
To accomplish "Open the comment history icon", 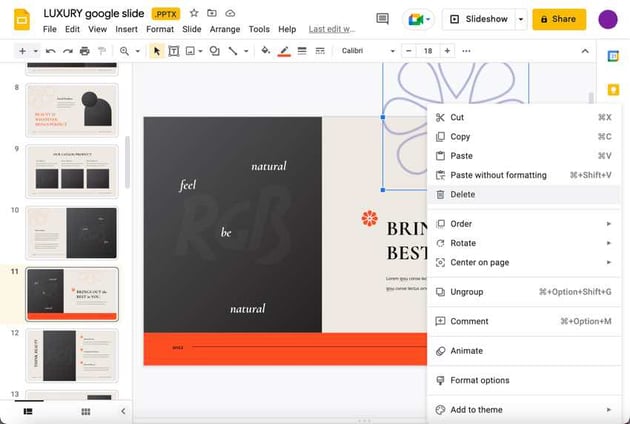I will pos(382,19).
